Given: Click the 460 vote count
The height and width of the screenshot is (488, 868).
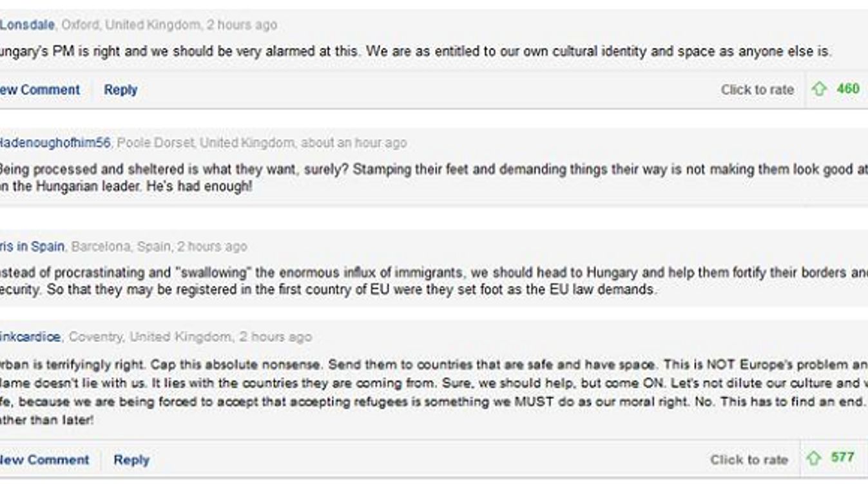Looking at the screenshot, I should pyautogui.click(x=848, y=89).
